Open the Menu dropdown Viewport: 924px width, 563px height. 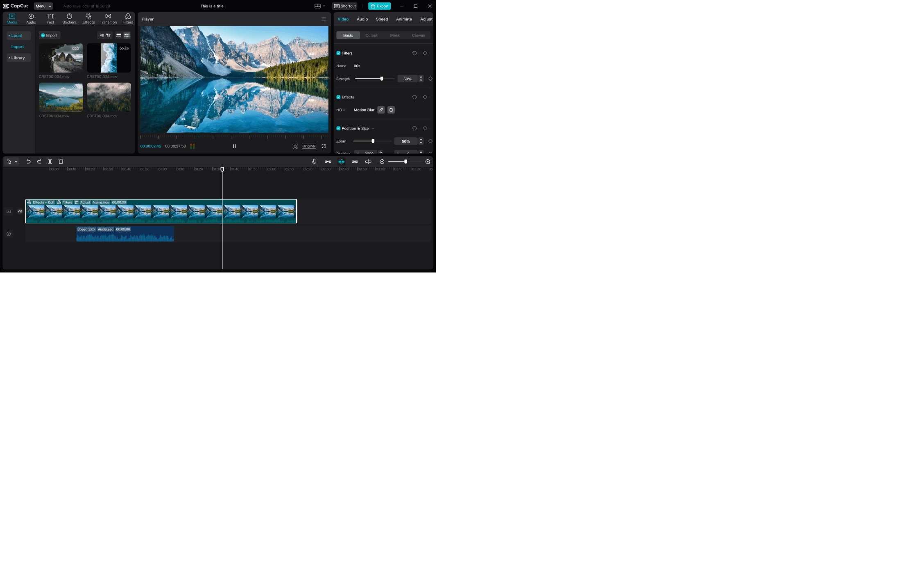(43, 6)
